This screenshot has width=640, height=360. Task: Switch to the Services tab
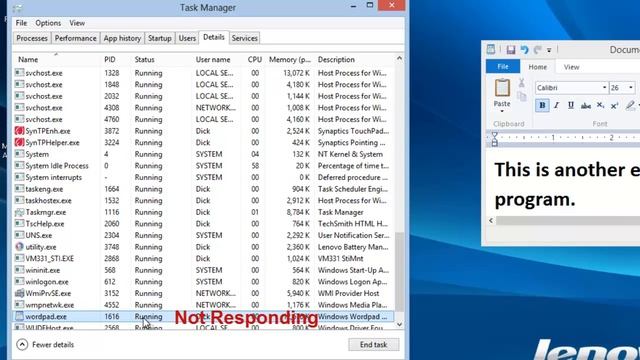244,38
